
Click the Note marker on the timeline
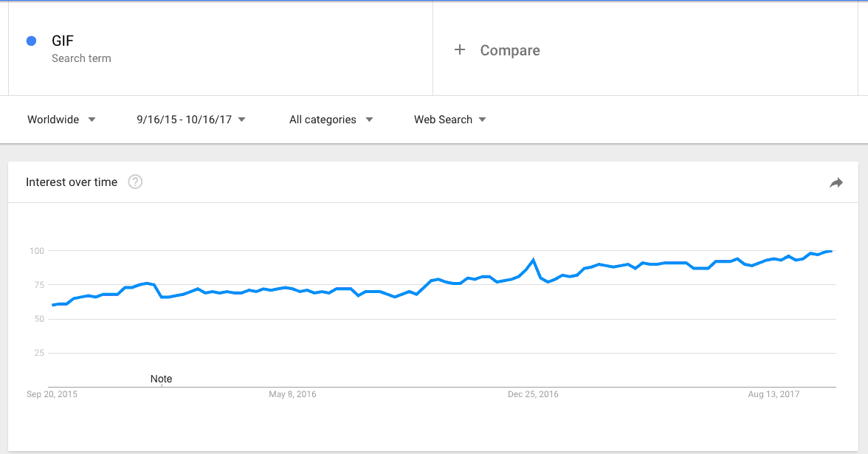[x=161, y=379]
